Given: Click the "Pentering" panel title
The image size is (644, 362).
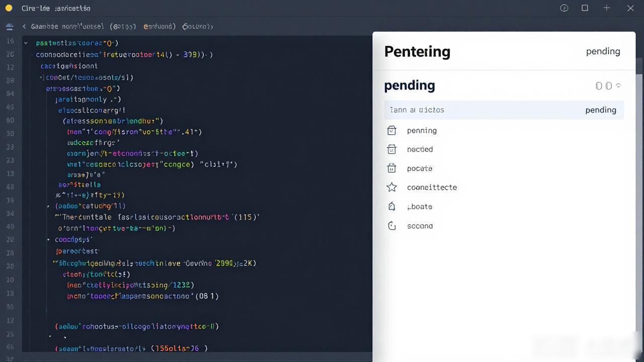Looking at the screenshot, I should coord(417,51).
